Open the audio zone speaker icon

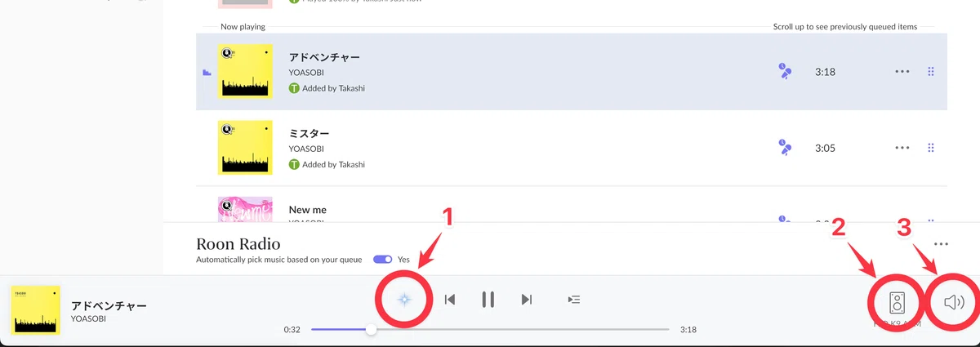click(898, 304)
